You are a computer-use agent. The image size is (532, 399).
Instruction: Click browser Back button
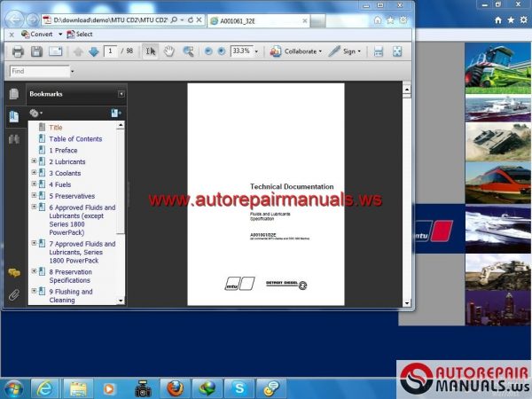click(14, 20)
